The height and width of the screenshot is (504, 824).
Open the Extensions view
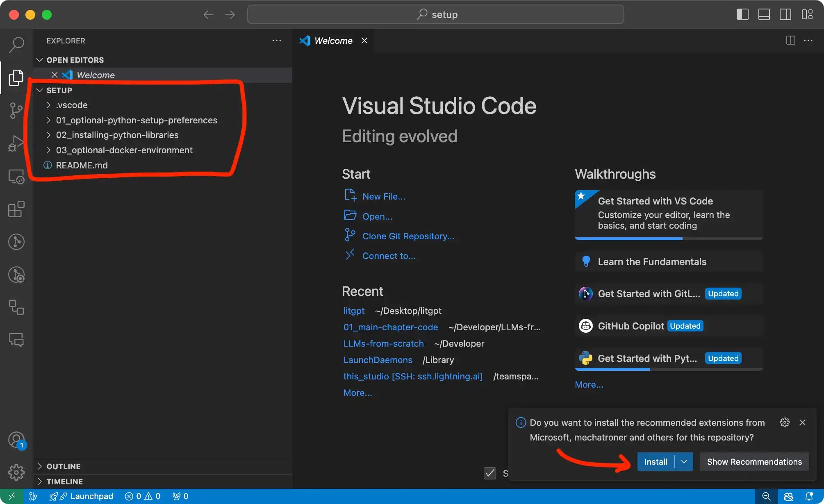tap(16, 209)
